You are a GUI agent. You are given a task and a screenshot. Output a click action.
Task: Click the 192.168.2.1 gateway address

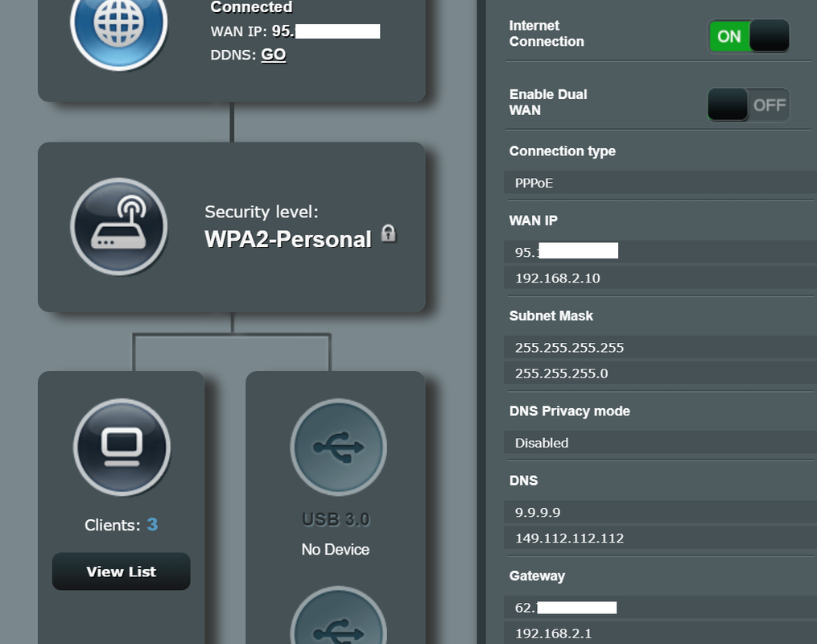(552, 634)
